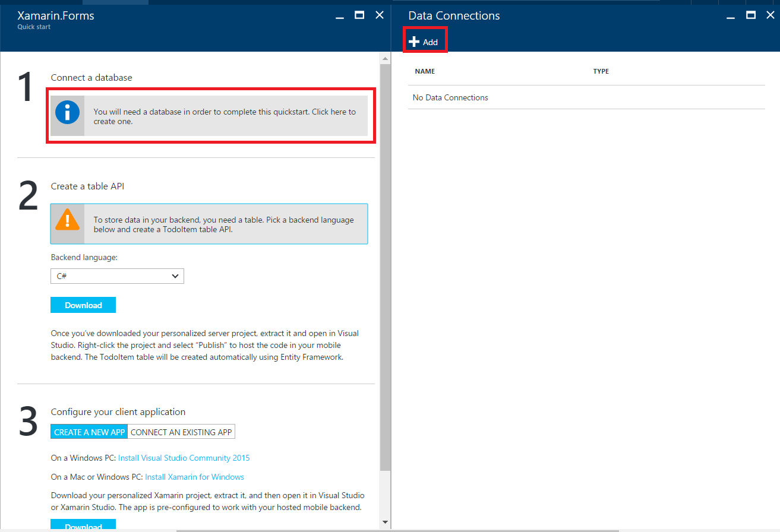Maximize the Xamarin.Forms blade
This screenshot has width=780, height=532.
(x=359, y=15)
